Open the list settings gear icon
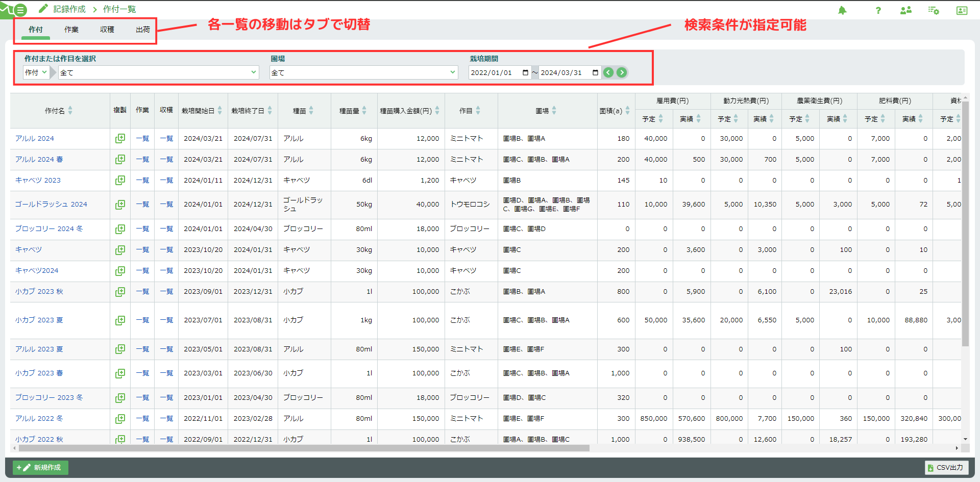Image resolution: width=980 pixels, height=482 pixels. click(x=934, y=10)
